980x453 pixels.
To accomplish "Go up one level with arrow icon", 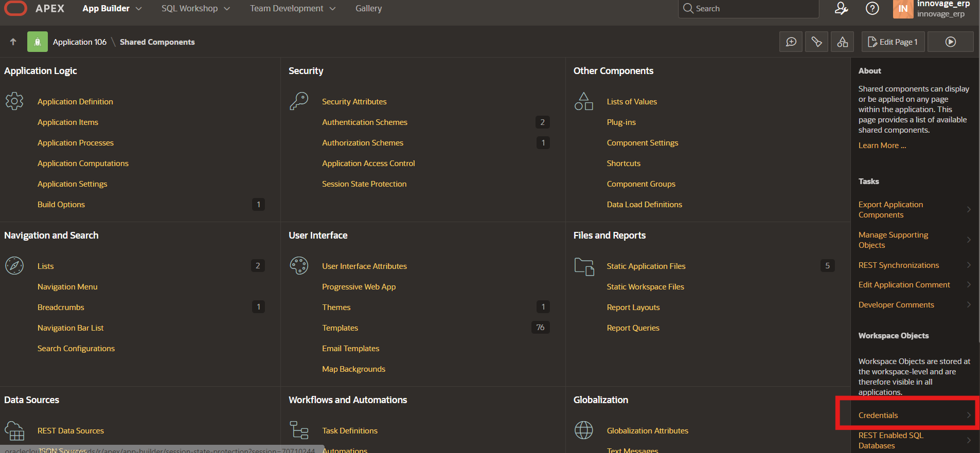I will 13,42.
